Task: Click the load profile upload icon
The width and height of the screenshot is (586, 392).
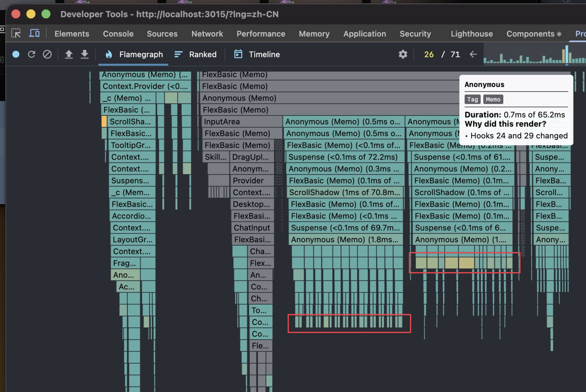Action: pos(69,54)
